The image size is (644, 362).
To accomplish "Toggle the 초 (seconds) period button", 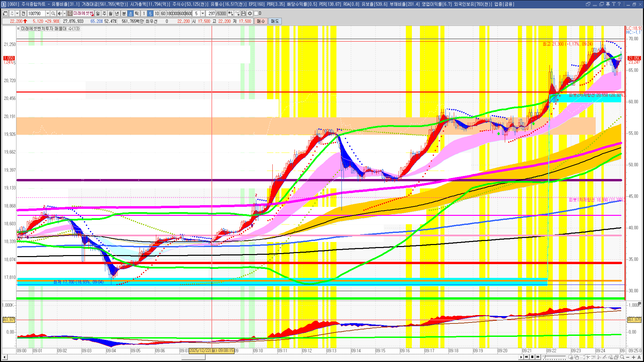I will (130, 13).
